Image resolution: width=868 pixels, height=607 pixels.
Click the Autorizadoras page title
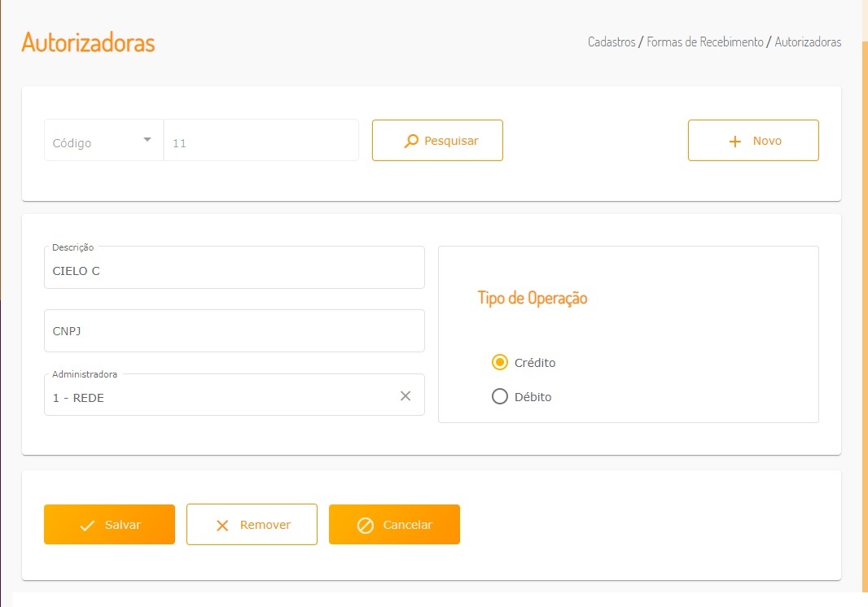click(88, 42)
